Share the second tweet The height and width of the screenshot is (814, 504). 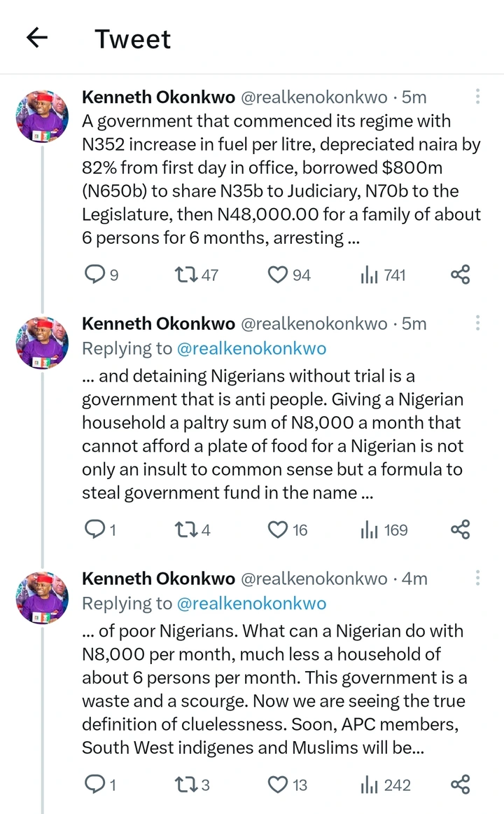click(460, 530)
